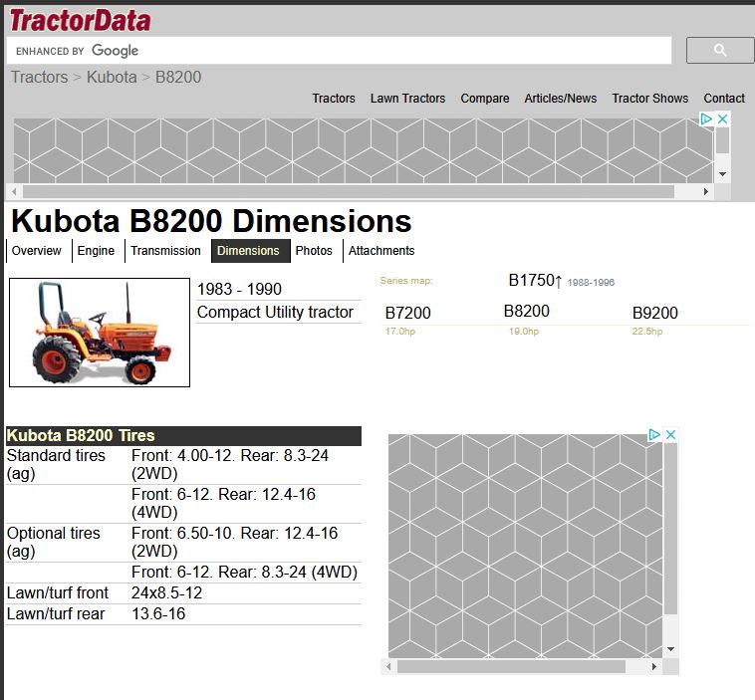The height and width of the screenshot is (700, 755).
Task: Click the 'Compact Utility tractor' text
Action: point(276,312)
